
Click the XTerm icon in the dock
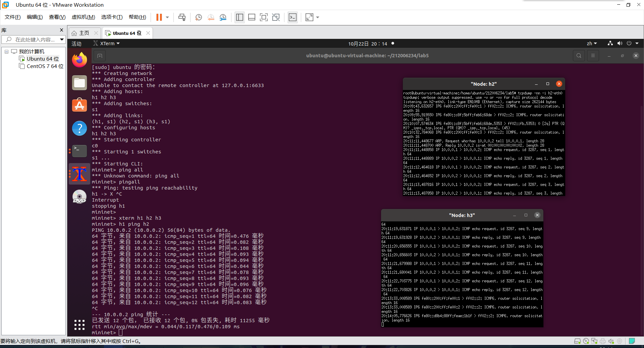click(x=79, y=174)
